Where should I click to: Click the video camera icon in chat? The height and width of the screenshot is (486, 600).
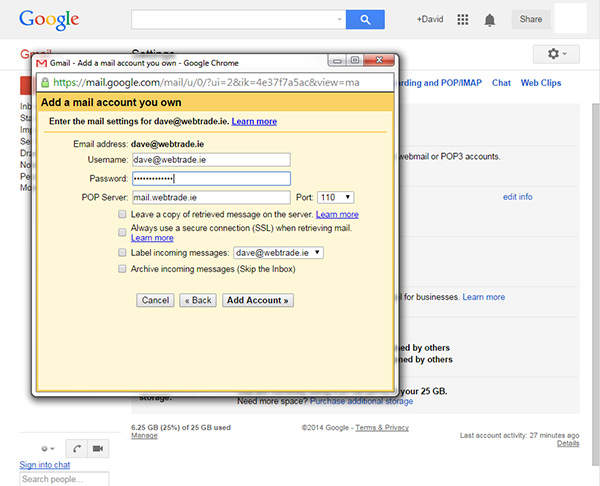tap(98, 448)
